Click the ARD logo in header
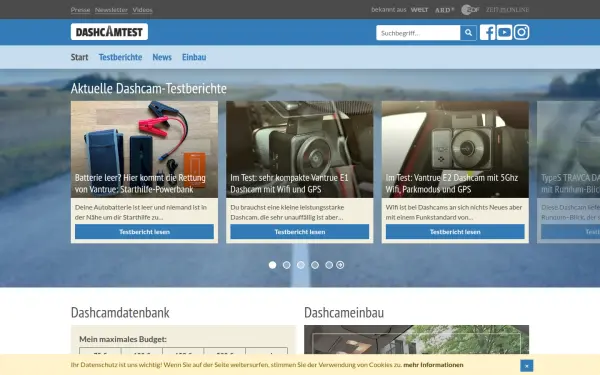 pyautogui.click(x=444, y=10)
